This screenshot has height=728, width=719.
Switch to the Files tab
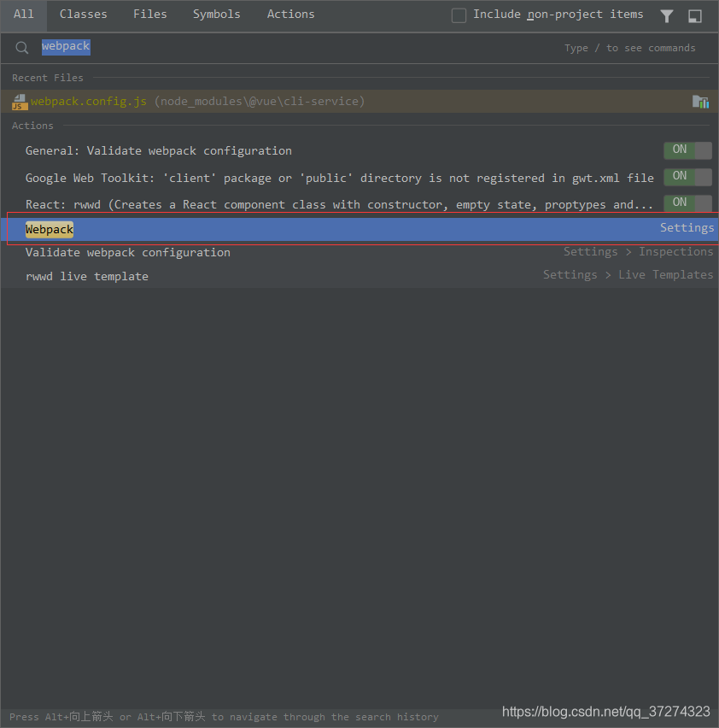(149, 15)
